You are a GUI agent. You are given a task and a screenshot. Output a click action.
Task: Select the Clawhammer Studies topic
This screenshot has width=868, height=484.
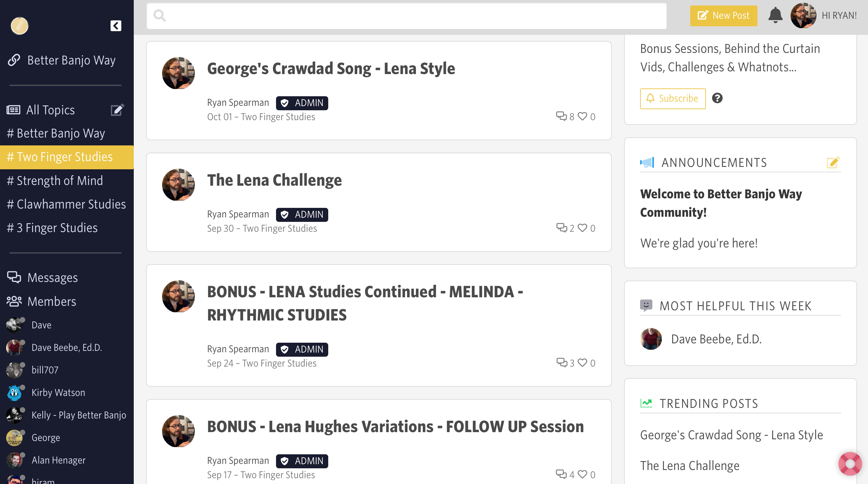(67, 204)
